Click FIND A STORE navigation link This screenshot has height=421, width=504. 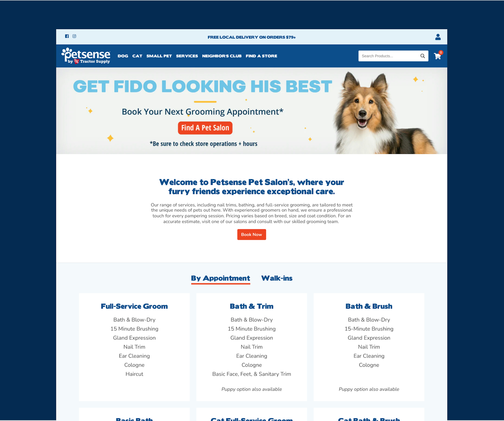(261, 56)
